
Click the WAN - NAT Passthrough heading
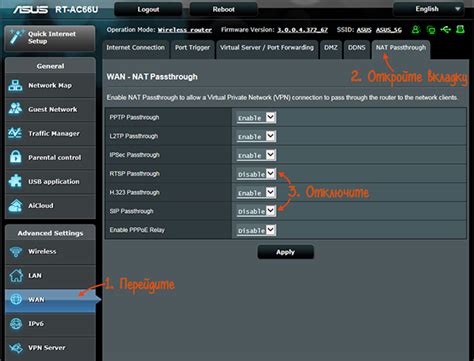152,77
